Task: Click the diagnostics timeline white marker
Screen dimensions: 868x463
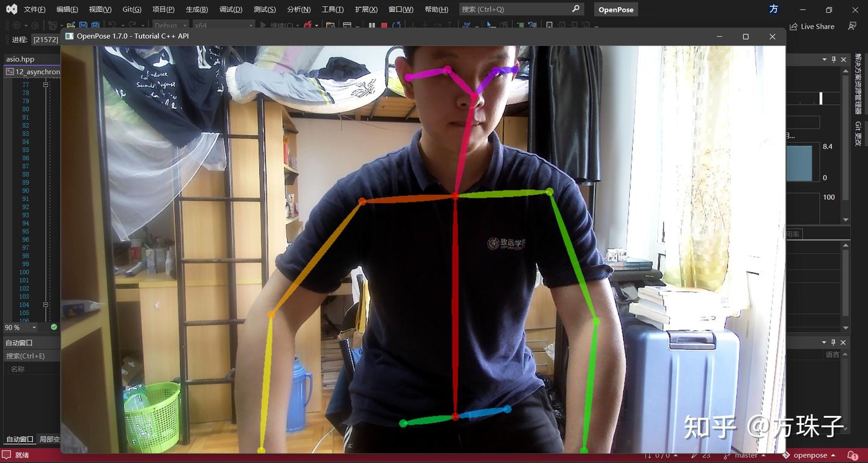Action: click(x=820, y=98)
